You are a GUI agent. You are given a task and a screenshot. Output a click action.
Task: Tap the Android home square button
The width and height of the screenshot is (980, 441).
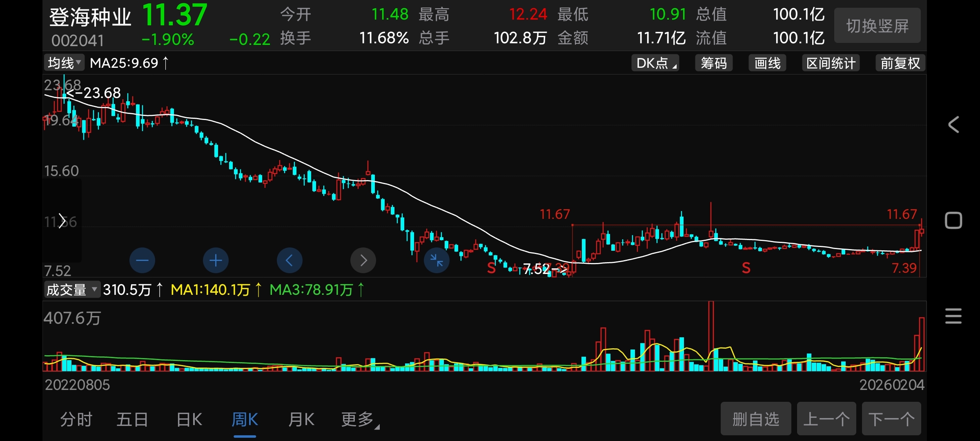click(x=953, y=221)
